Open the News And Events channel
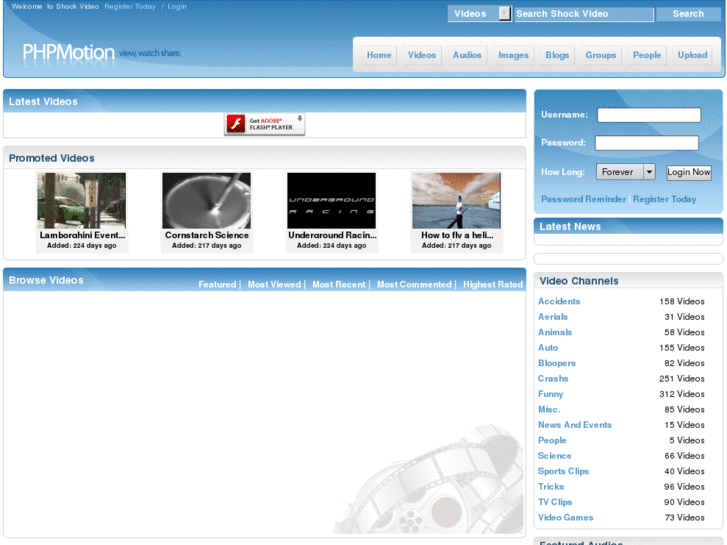This screenshot has width=727, height=545. tap(574, 425)
